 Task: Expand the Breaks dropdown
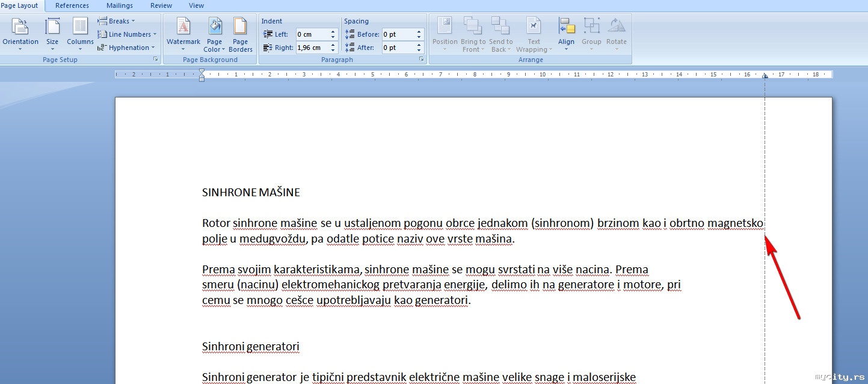117,21
